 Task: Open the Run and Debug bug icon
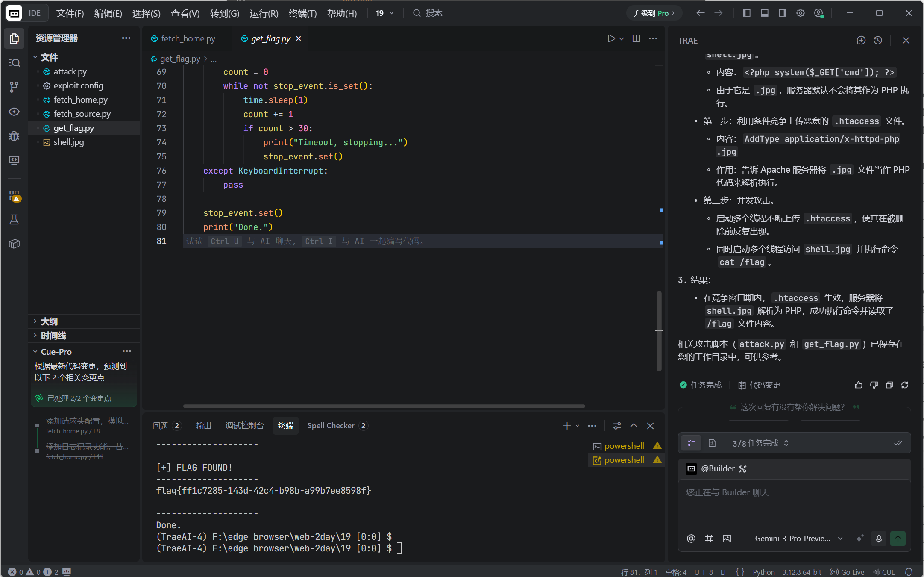click(x=14, y=136)
